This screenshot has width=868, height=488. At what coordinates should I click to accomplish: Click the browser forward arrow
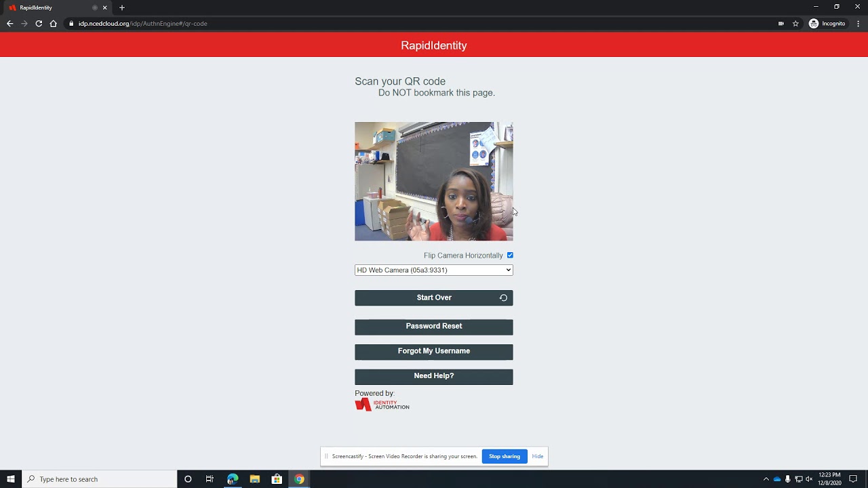click(24, 23)
